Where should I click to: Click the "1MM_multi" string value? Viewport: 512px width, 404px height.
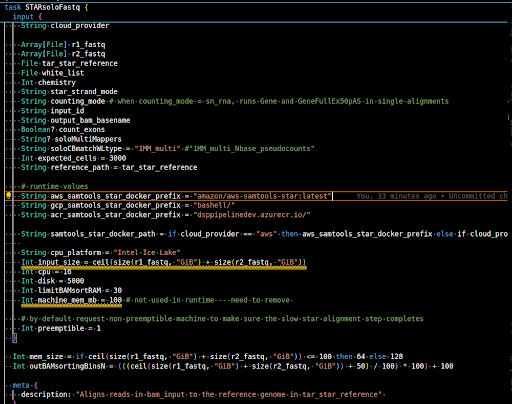[157, 149]
